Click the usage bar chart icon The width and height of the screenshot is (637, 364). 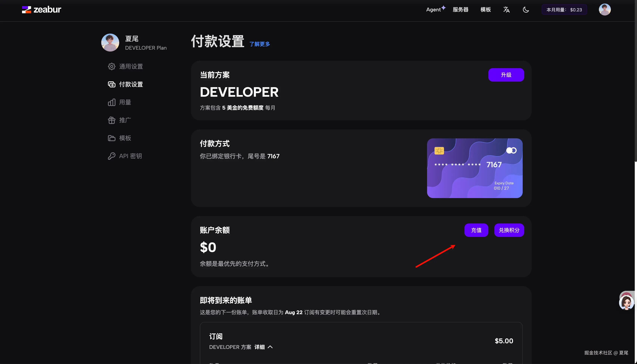click(112, 102)
